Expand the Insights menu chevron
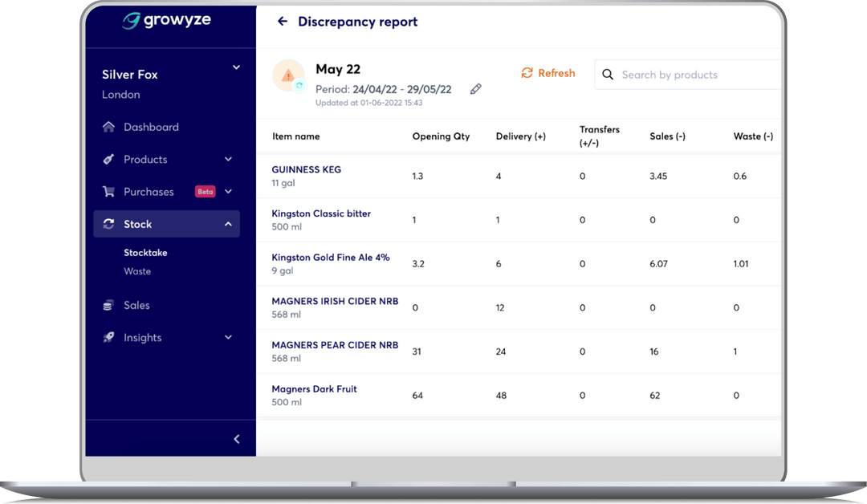867x504 pixels. tap(228, 337)
